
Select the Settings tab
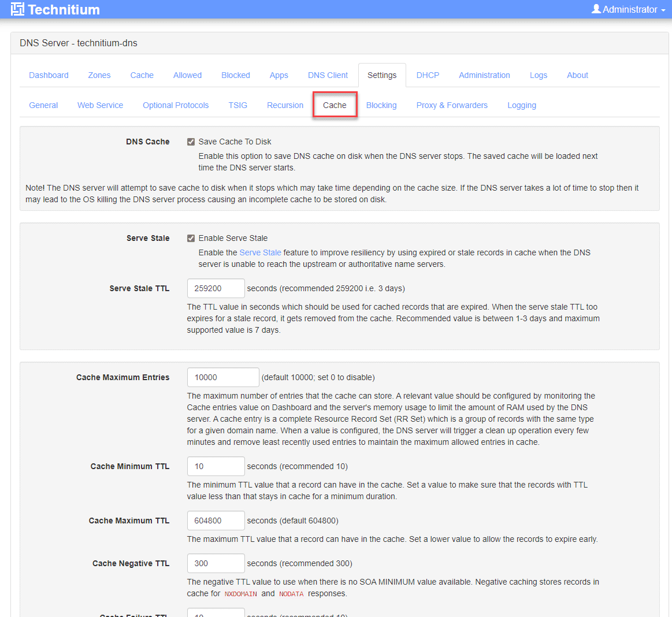(x=382, y=75)
